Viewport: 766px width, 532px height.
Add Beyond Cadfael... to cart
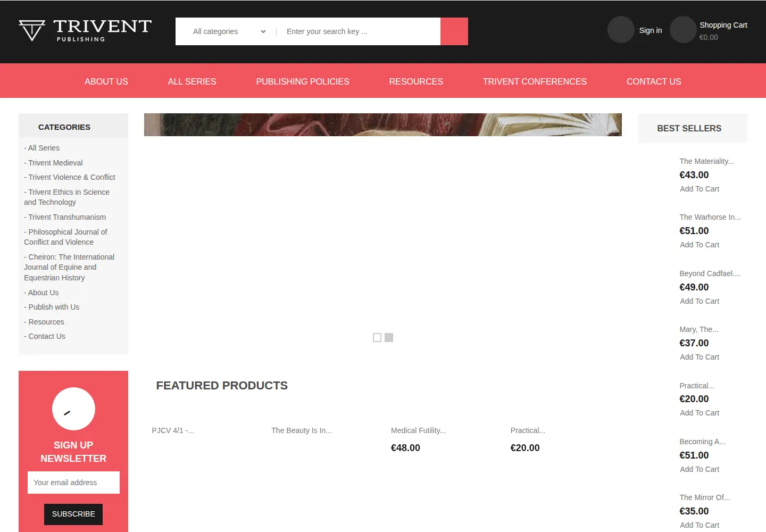(x=700, y=301)
